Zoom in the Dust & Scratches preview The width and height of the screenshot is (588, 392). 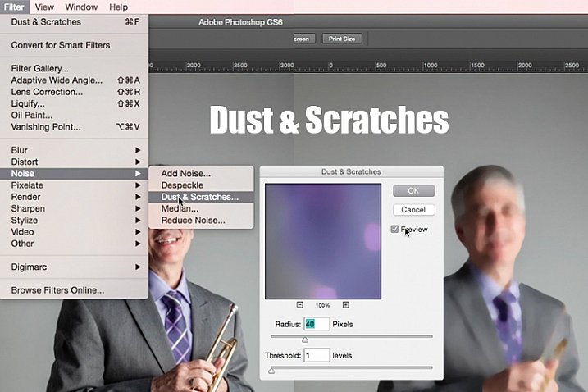pos(345,304)
